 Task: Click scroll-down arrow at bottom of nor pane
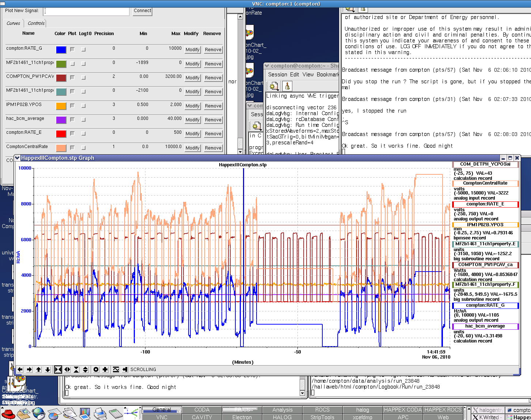[240, 151]
